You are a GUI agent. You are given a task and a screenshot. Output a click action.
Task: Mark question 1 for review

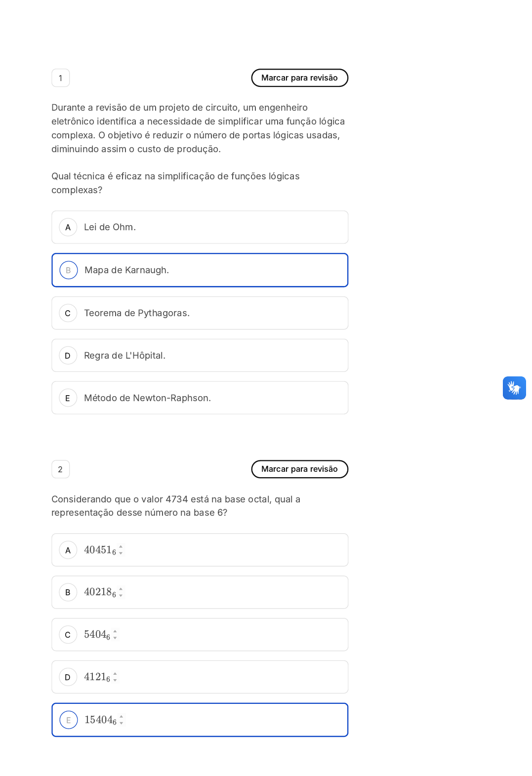[x=299, y=78]
